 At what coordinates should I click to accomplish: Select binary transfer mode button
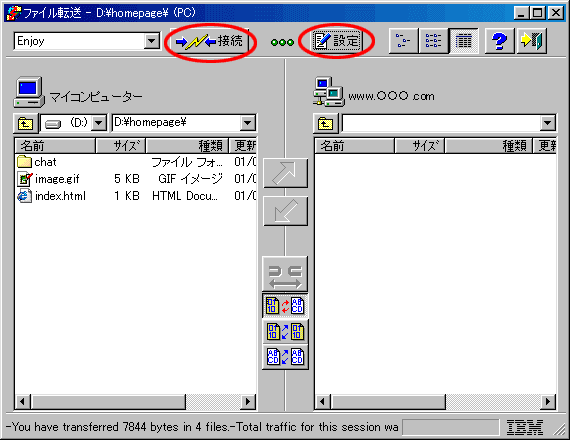pyautogui.click(x=285, y=331)
